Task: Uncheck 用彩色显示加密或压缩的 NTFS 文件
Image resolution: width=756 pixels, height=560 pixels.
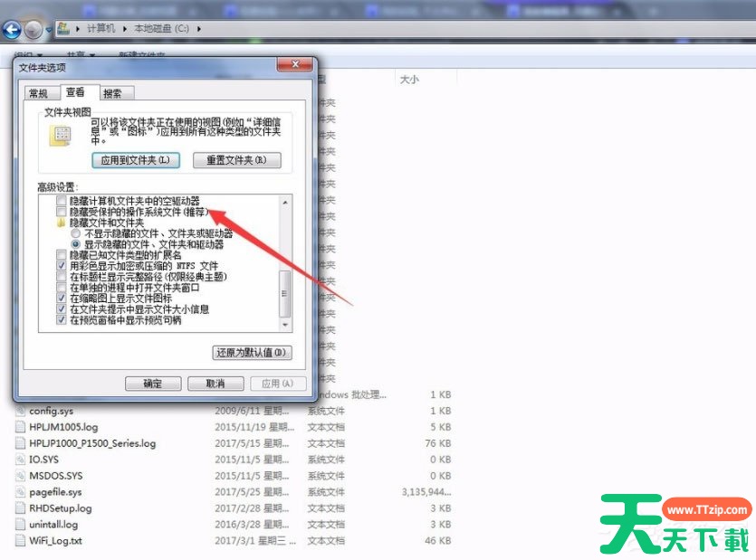Action: (62, 266)
